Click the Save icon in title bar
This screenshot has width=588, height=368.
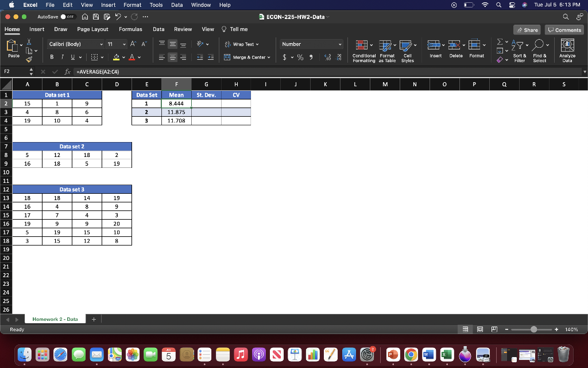(x=96, y=17)
